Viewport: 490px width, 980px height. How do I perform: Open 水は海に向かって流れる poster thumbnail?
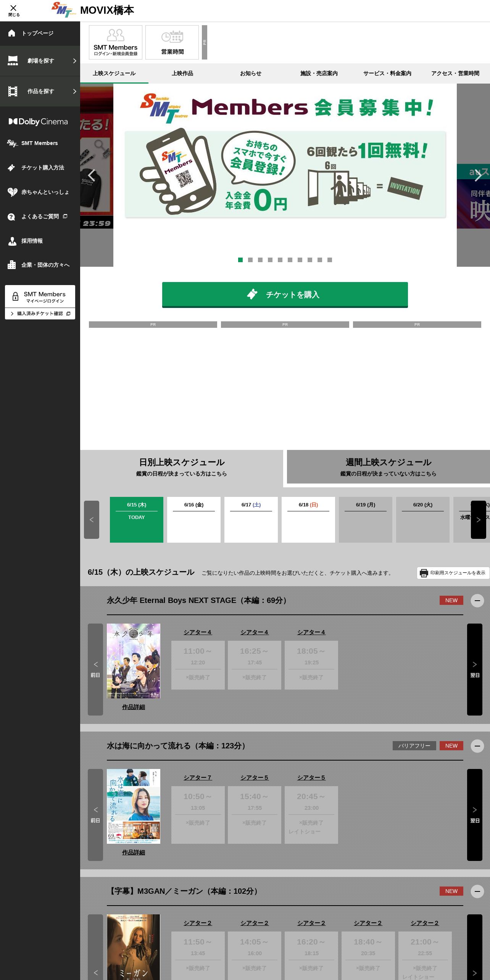click(x=134, y=806)
